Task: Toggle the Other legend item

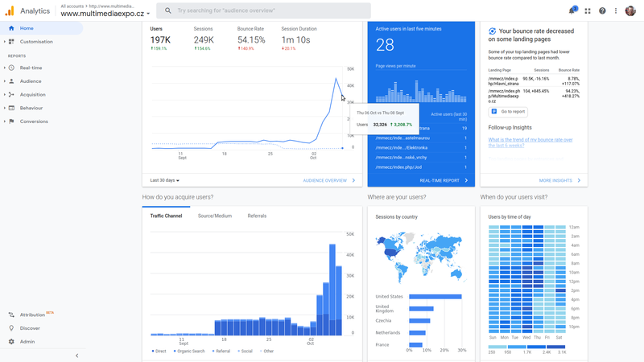Action: (266, 352)
